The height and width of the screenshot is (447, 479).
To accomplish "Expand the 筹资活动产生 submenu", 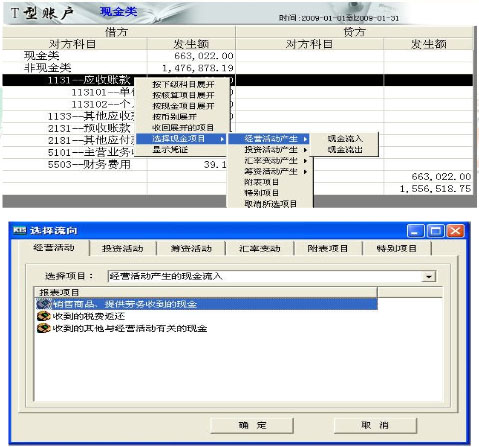I will point(271,171).
